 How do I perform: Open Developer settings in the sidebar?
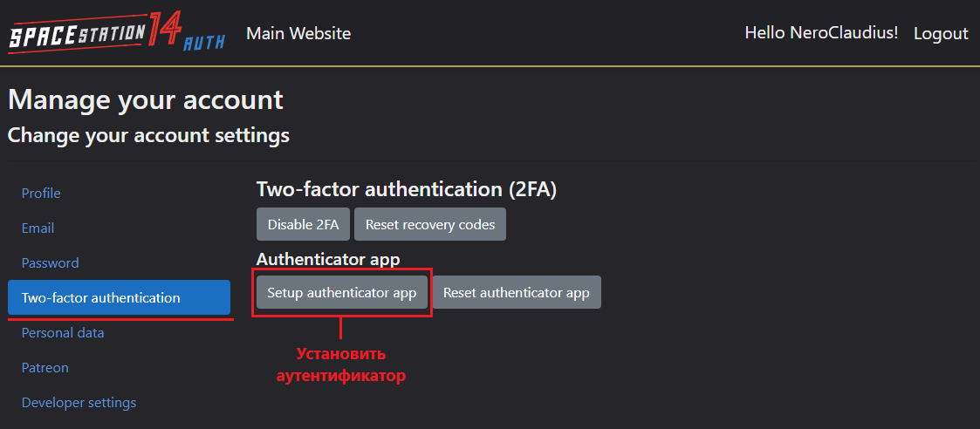79,403
